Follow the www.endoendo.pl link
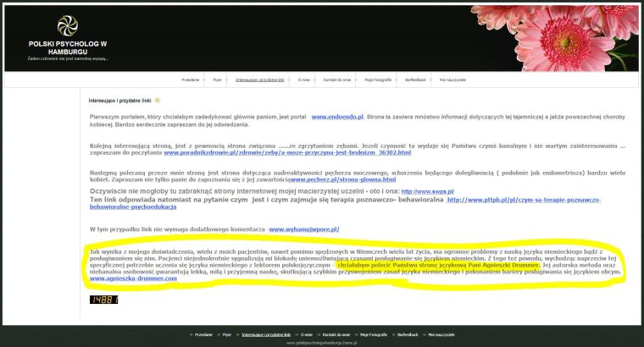 coord(339,117)
